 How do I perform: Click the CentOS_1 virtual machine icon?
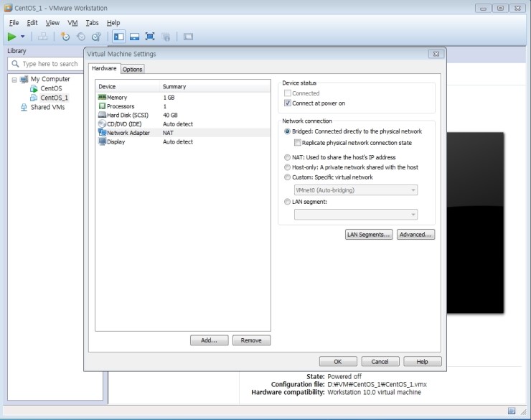[34, 98]
